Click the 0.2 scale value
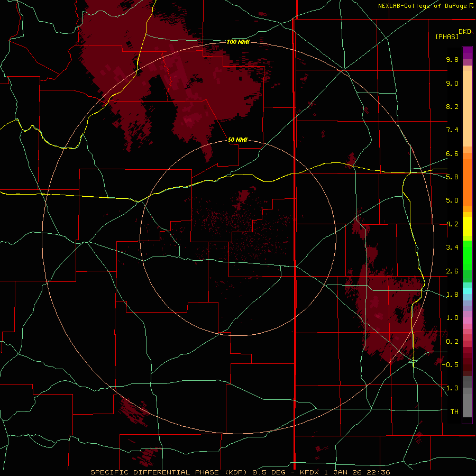 coord(452,342)
